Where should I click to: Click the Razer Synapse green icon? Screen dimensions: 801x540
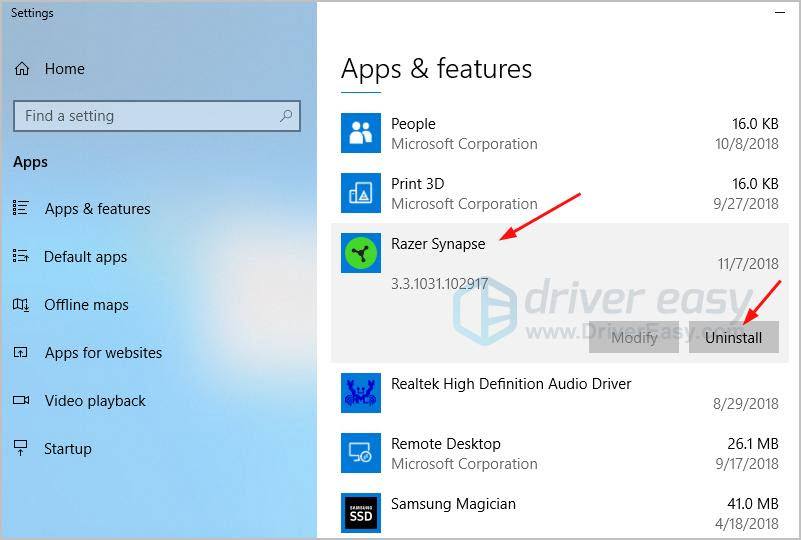[361, 253]
